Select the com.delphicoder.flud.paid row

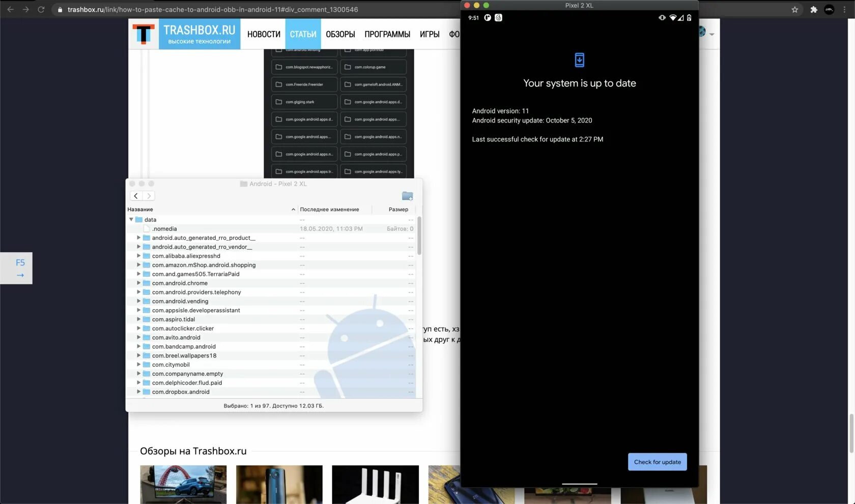pos(271,383)
